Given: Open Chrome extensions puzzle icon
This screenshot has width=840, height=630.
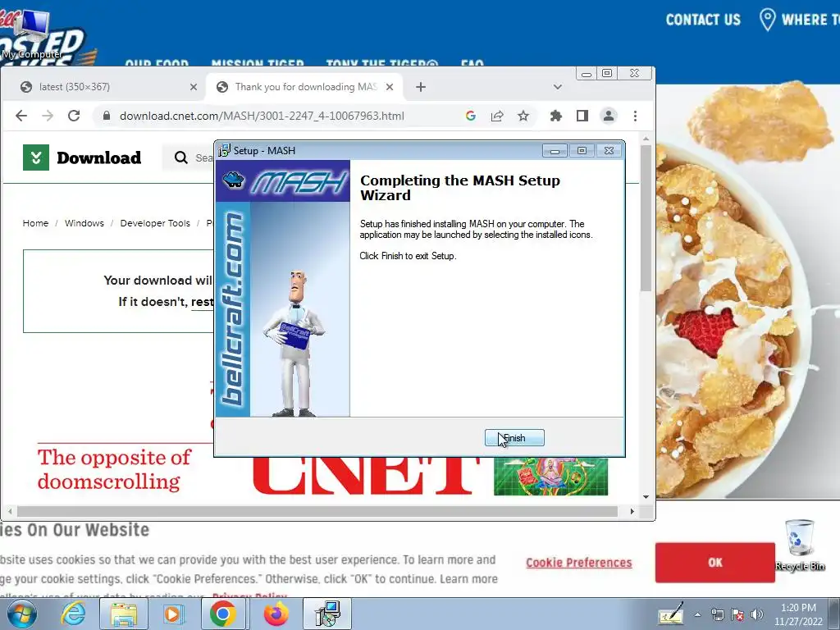Looking at the screenshot, I should tap(556, 116).
